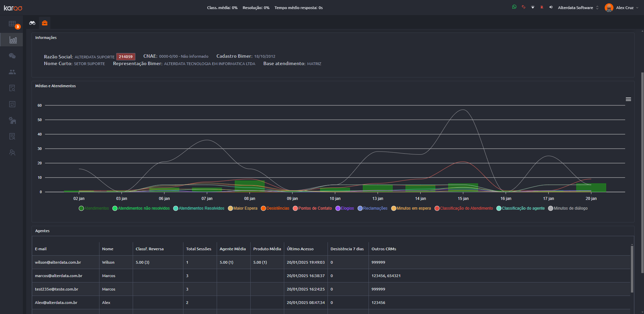Expand the Alterdata Software company selector
644x314 pixels.
tap(578, 8)
